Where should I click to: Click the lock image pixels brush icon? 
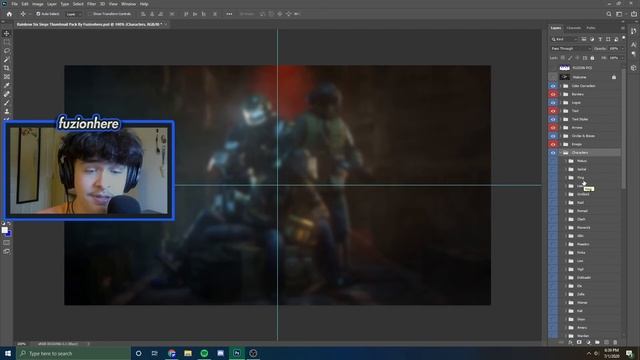[x=570, y=58]
